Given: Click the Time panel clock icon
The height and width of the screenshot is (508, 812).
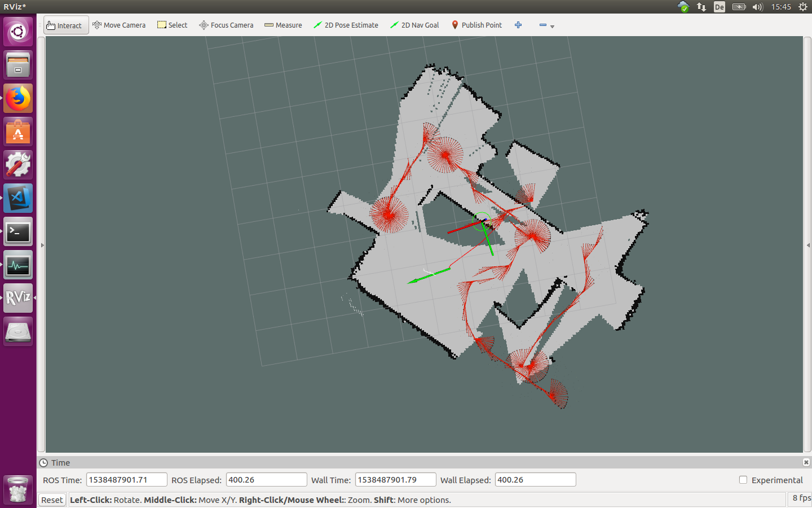Looking at the screenshot, I should (x=43, y=462).
